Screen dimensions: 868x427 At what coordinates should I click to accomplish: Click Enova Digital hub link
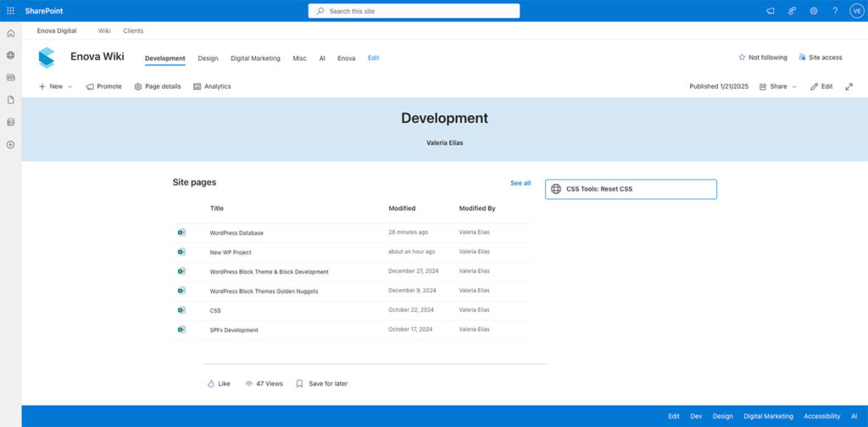tap(57, 31)
